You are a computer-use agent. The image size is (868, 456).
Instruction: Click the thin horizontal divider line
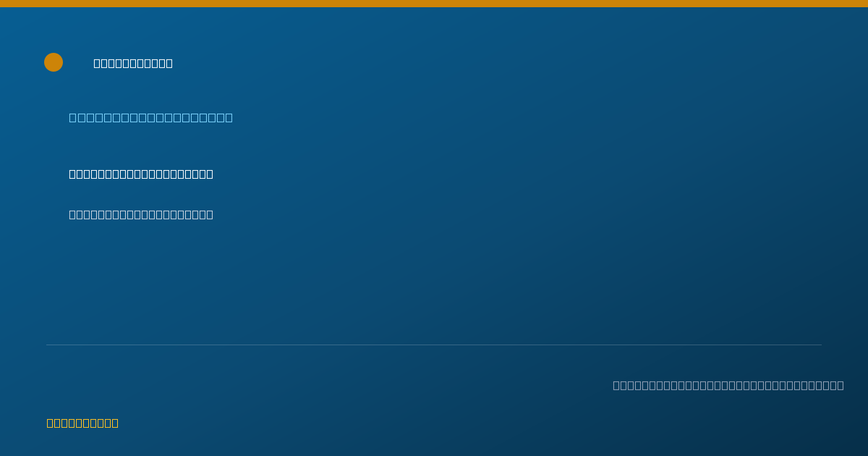pyautogui.click(x=434, y=345)
